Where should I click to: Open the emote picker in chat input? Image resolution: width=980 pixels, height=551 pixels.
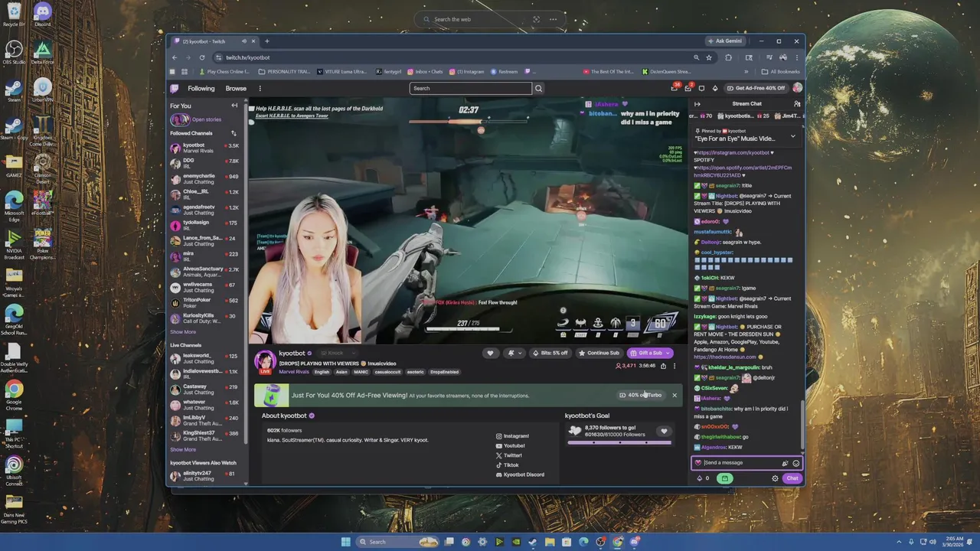(x=795, y=463)
